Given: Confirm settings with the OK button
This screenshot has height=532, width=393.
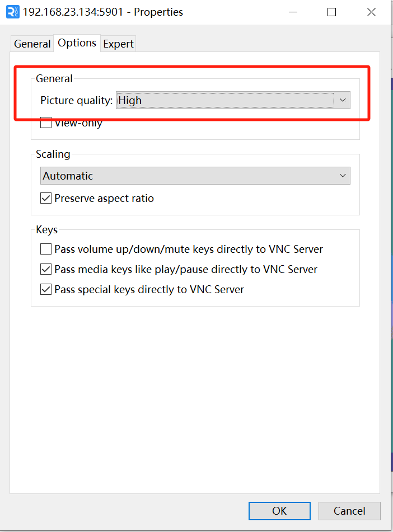Looking at the screenshot, I should tap(279, 511).
